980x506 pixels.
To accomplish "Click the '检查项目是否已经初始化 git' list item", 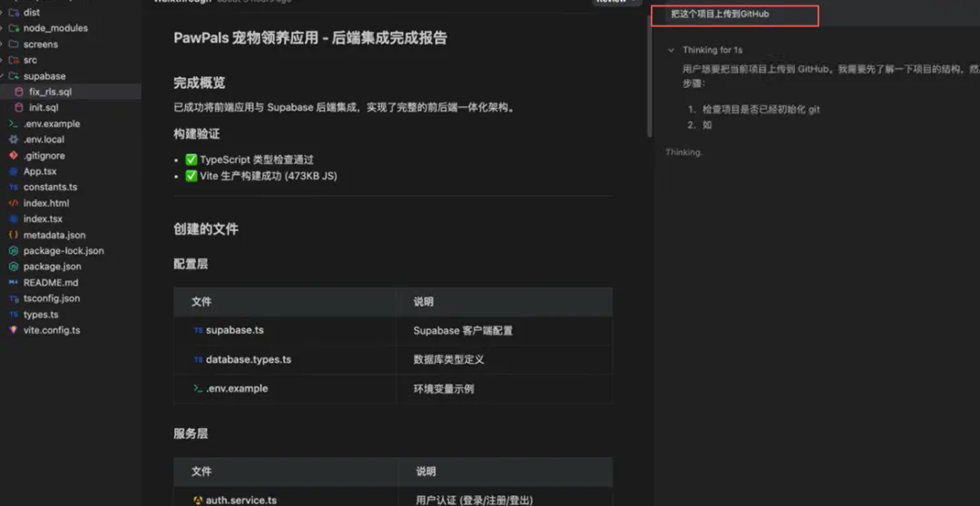I will [x=760, y=110].
